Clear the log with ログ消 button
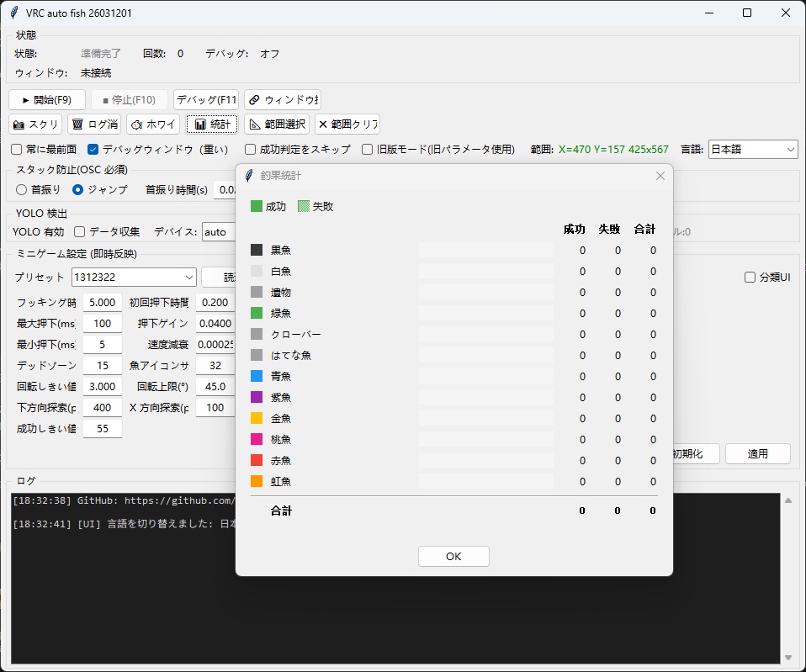 [x=94, y=124]
